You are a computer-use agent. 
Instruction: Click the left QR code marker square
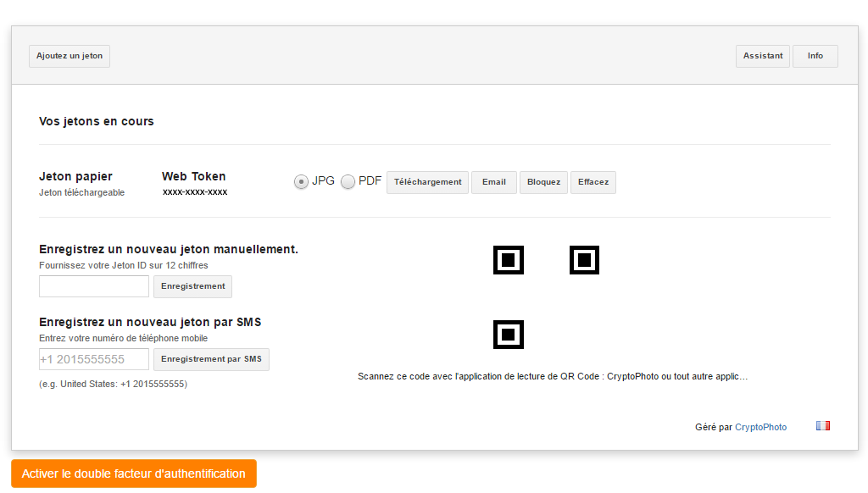(508, 260)
